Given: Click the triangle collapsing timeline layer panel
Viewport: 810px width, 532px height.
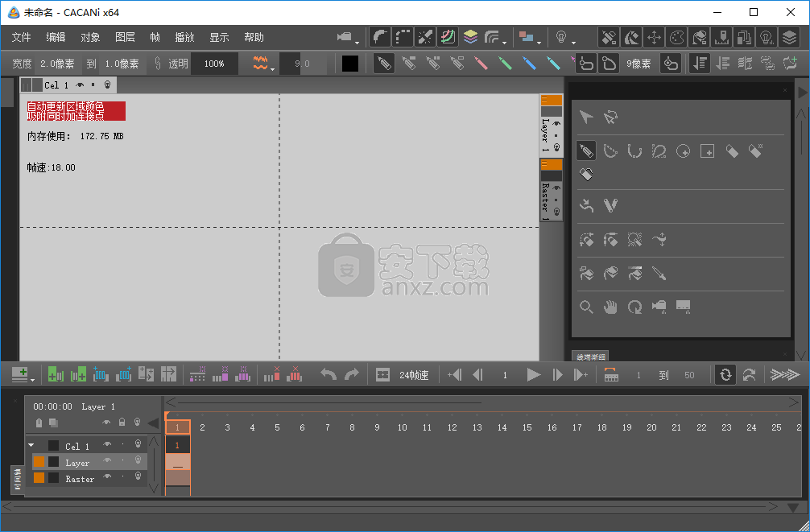Looking at the screenshot, I should click(153, 423).
